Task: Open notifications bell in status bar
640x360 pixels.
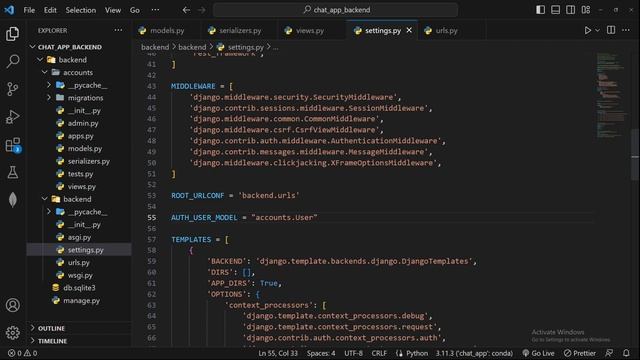Action: pyautogui.click(x=626, y=353)
